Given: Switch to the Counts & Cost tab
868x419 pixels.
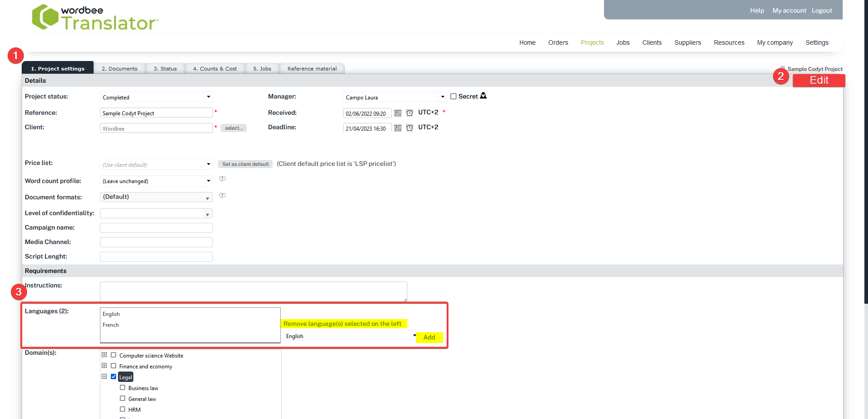Looking at the screenshot, I should (215, 69).
